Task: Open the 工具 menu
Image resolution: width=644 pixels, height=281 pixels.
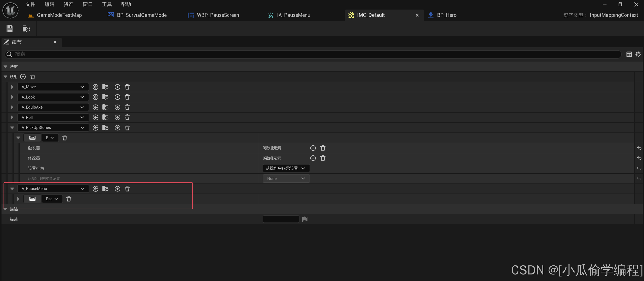Action: pos(107,4)
